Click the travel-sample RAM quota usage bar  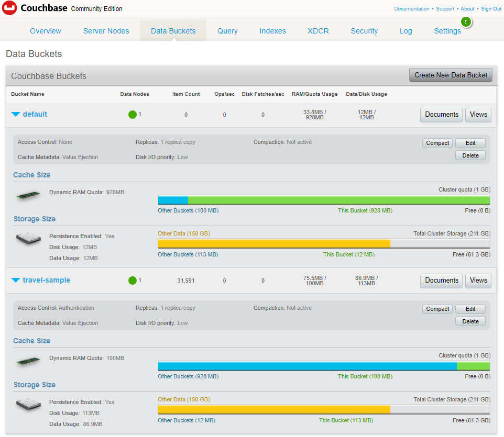coord(324,366)
